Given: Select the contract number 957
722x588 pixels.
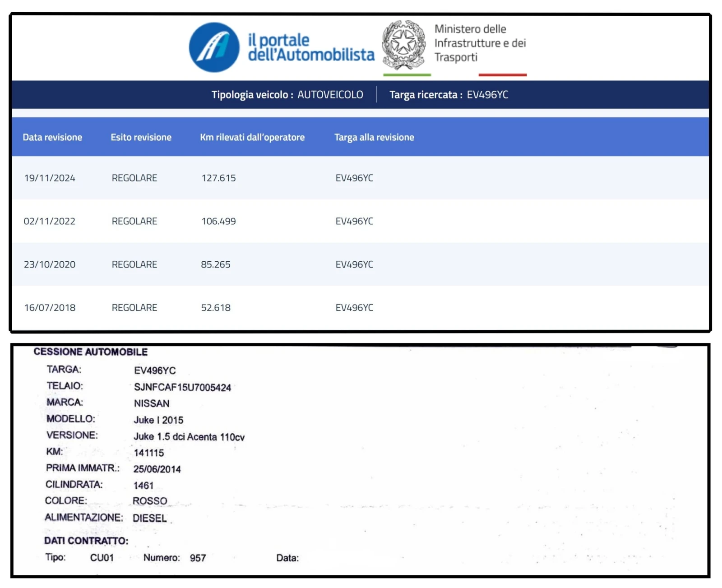Looking at the screenshot, I should coord(198,559).
